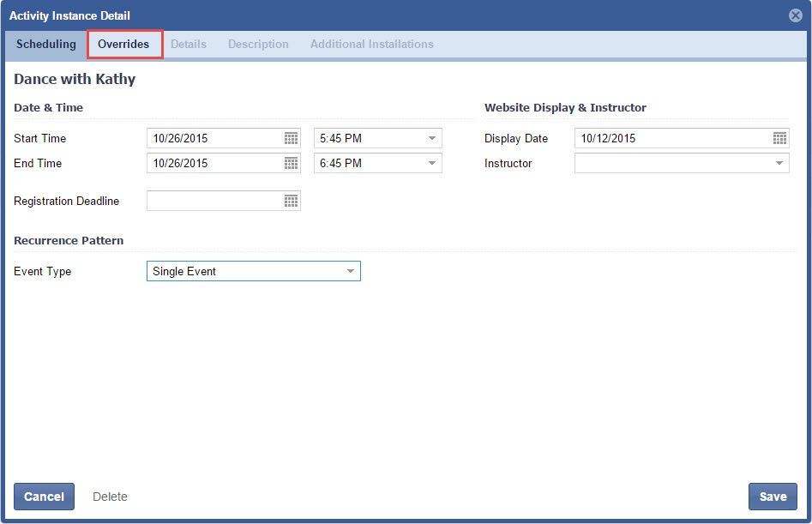This screenshot has width=812, height=524.
Task: Click the Delete link
Action: click(110, 497)
